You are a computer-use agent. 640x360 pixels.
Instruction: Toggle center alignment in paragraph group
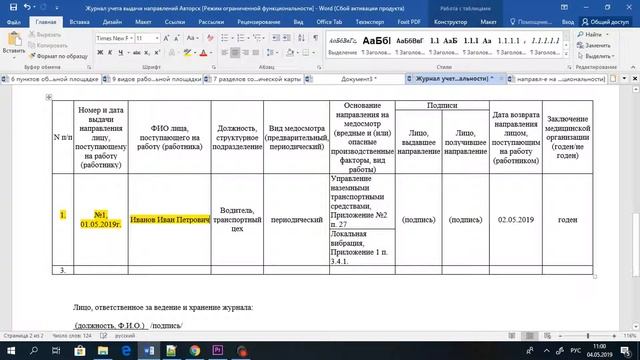point(235,53)
